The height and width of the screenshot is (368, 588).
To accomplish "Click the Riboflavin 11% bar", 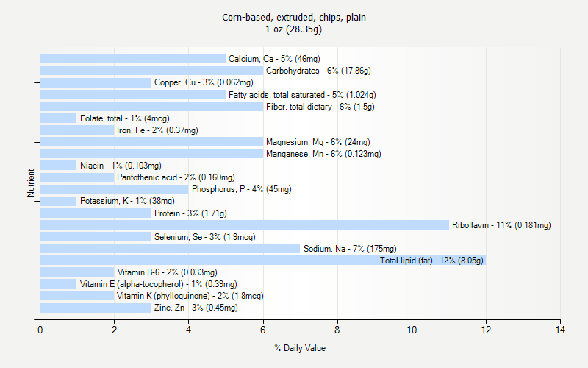I will click(x=244, y=225).
